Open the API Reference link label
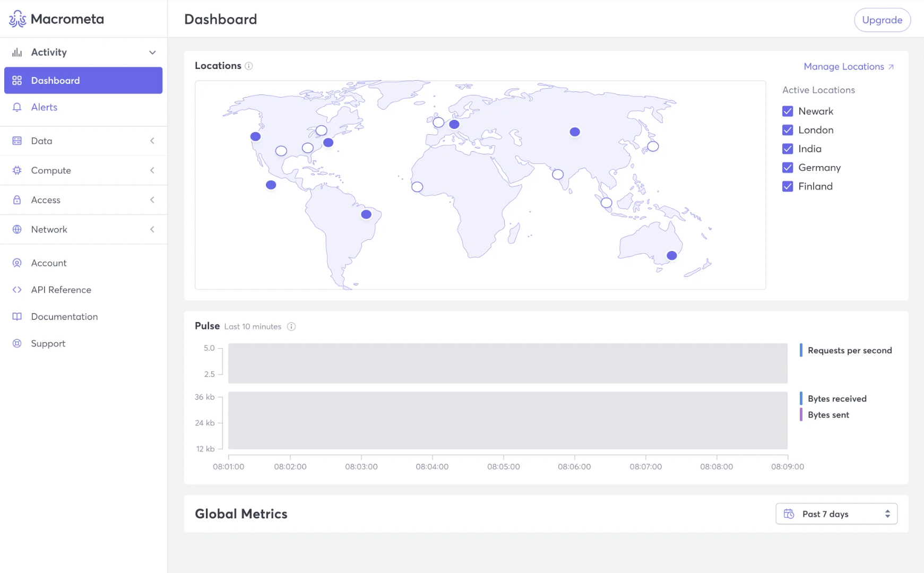This screenshot has height=573, width=924. tap(61, 290)
